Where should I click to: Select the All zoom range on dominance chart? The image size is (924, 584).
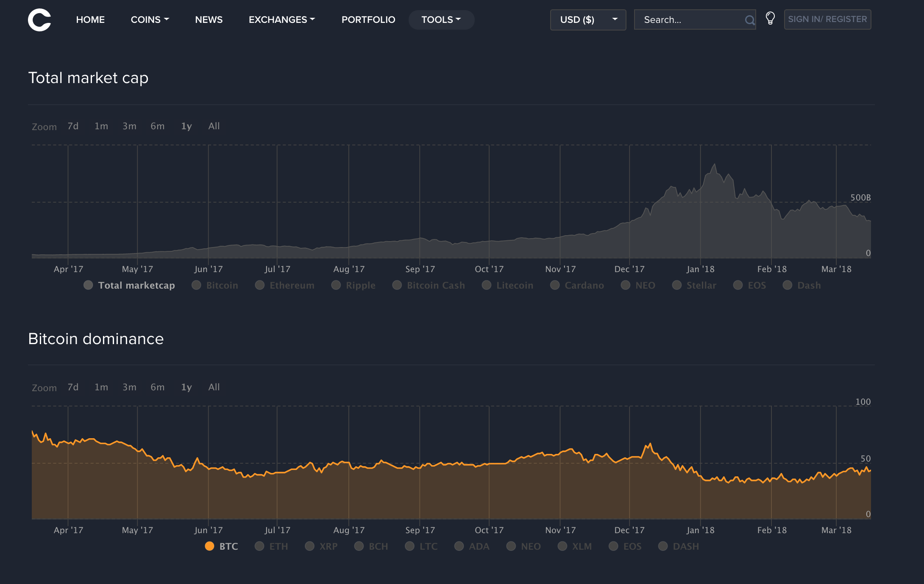(214, 387)
